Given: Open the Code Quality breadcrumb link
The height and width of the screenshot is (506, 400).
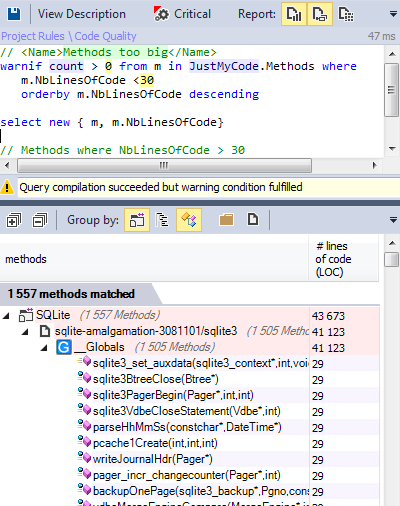Looking at the screenshot, I should (x=105, y=36).
